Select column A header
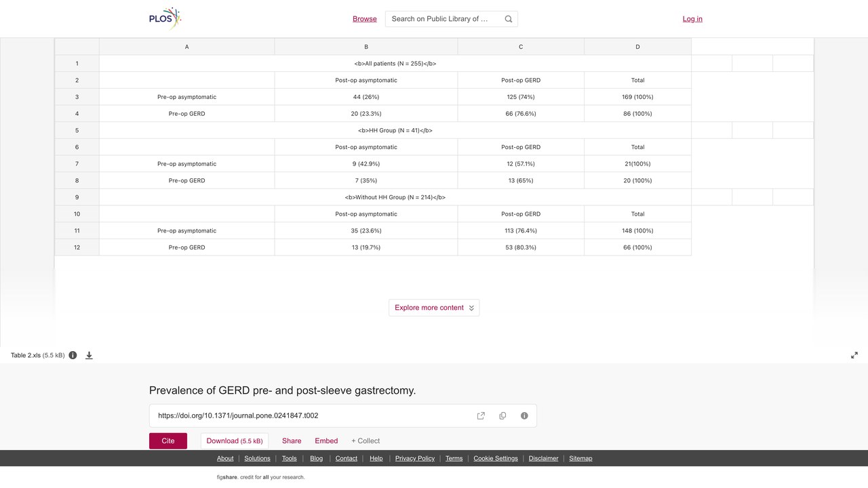Viewport: 868px width, 488px height. (187, 47)
